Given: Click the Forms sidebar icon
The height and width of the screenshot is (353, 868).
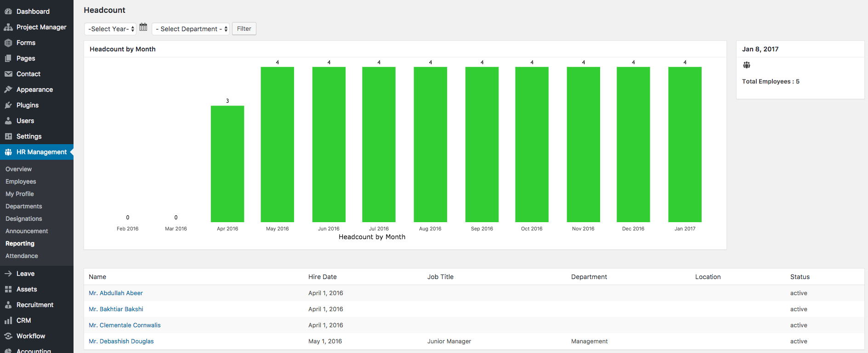Looking at the screenshot, I should tap(8, 43).
